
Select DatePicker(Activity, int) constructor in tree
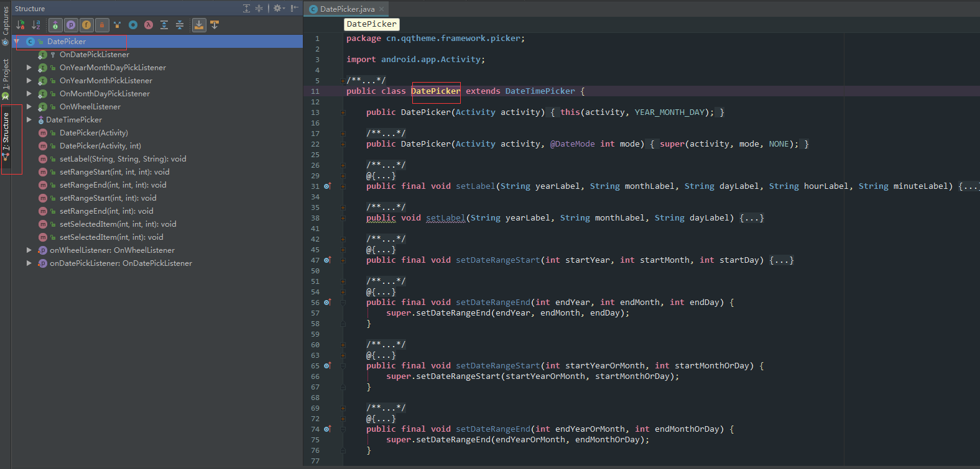coord(100,146)
